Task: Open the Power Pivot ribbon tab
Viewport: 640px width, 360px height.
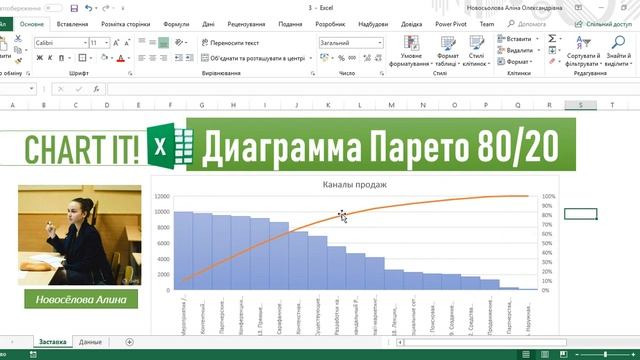Action: click(x=451, y=24)
